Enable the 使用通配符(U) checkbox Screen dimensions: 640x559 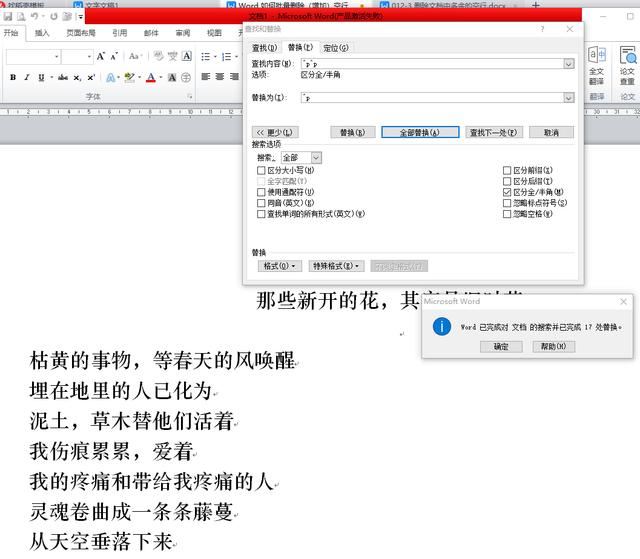[x=261, y=192]
